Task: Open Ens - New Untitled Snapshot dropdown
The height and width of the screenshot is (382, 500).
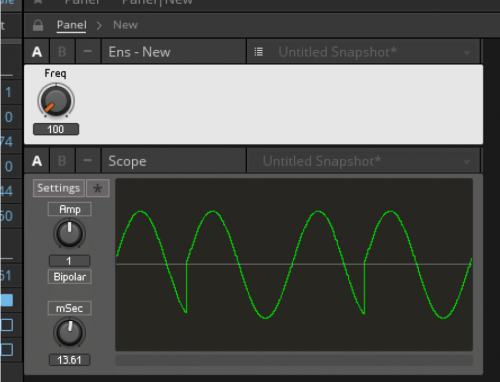Action: (363, 52)
